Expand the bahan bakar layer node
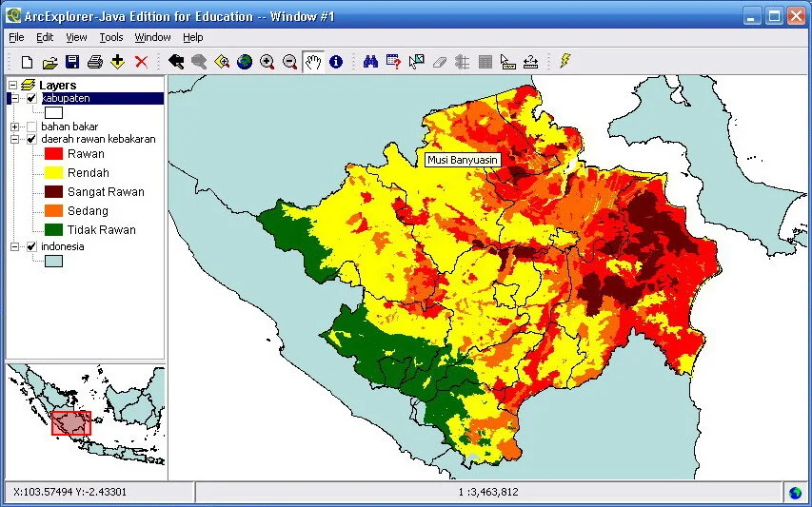This screenshot has width=812, height=507. click(14, 127)
